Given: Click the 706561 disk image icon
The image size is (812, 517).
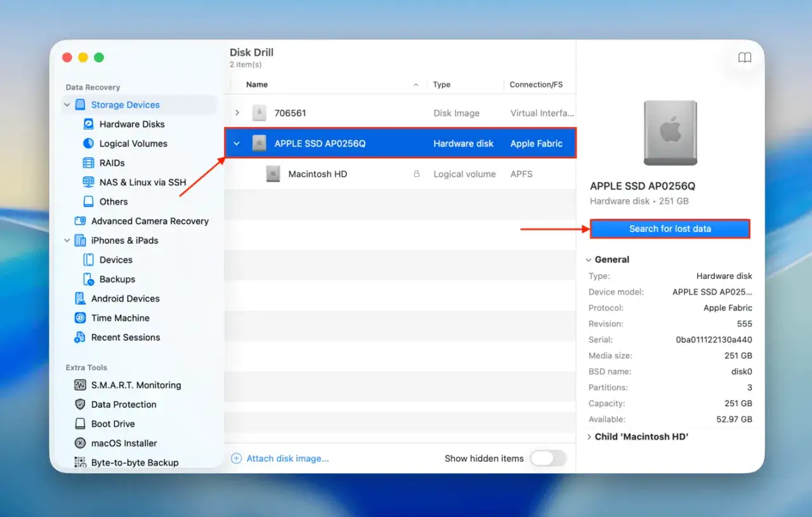Looking at the screenshot, I should [x=259, y=113].
